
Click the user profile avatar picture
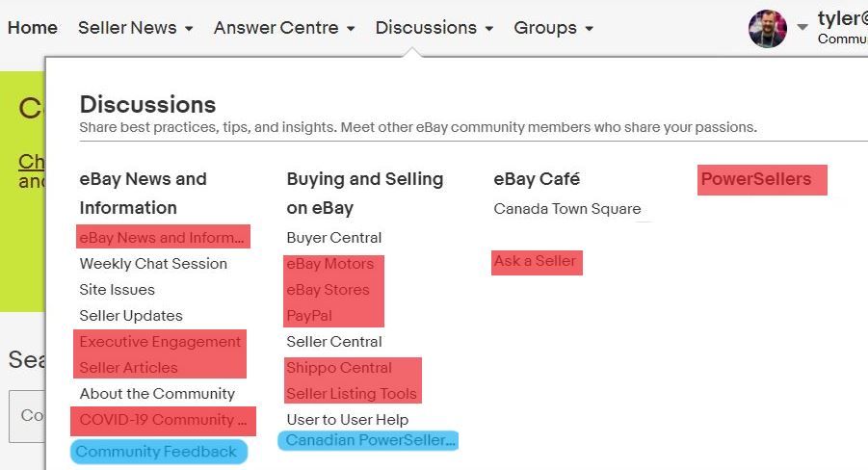(x=767, y=28)
